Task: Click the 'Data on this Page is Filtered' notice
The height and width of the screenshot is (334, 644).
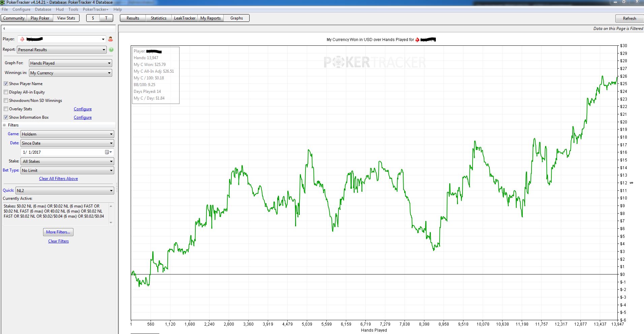Action: 618,29
